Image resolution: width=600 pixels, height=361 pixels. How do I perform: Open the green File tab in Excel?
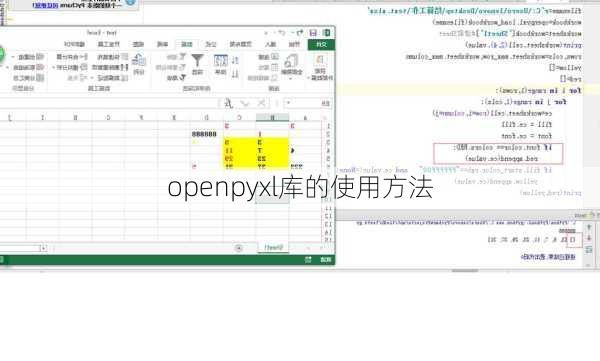pos(321,44)
